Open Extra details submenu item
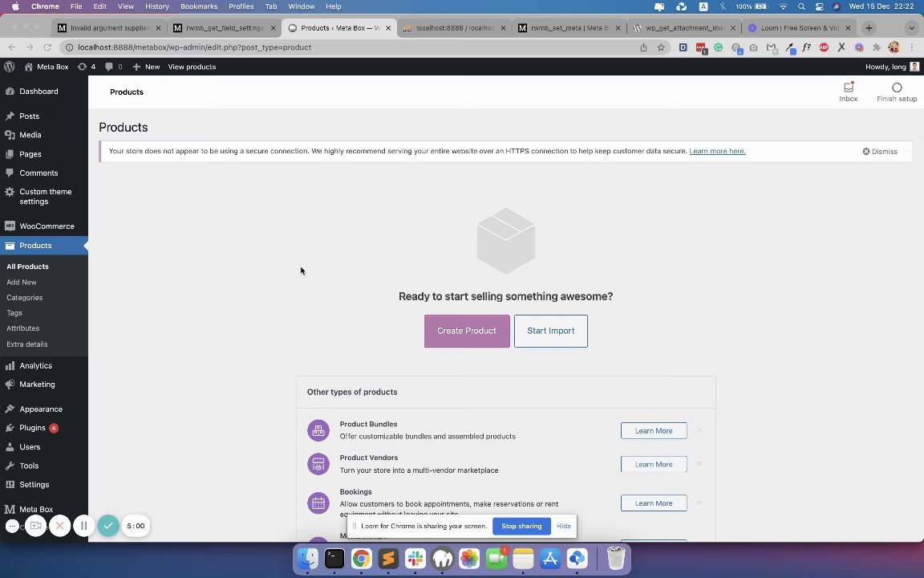 coord(26,344)
